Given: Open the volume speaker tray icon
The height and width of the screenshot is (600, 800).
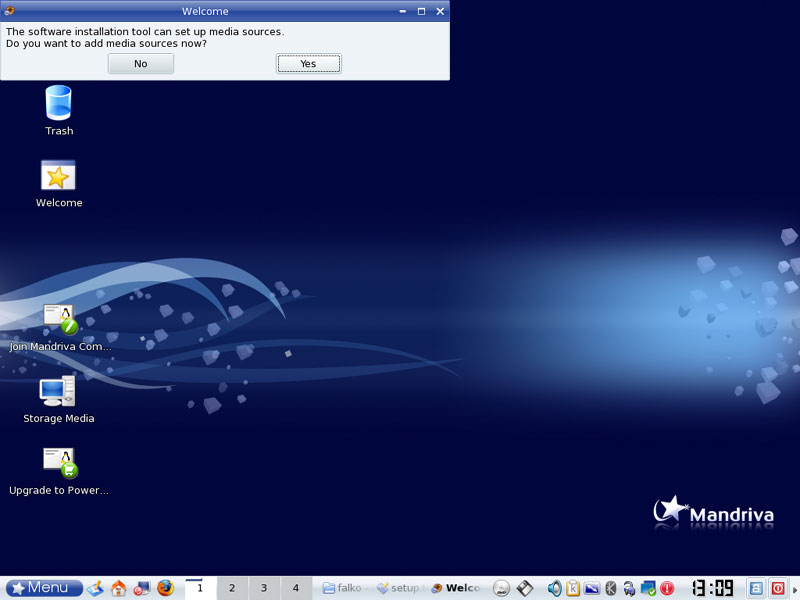Looking at the screenshot, I should point(554,588).
